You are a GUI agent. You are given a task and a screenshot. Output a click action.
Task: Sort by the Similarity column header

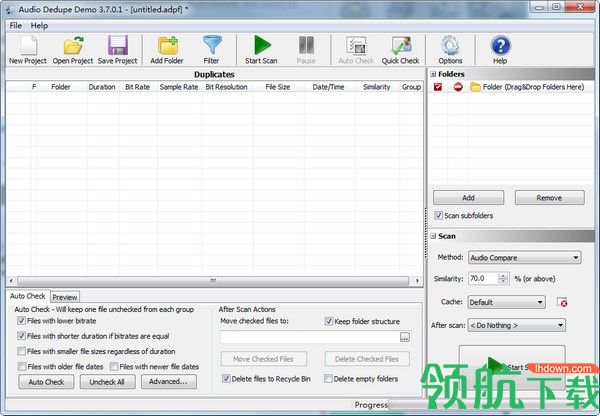[377, 87]
